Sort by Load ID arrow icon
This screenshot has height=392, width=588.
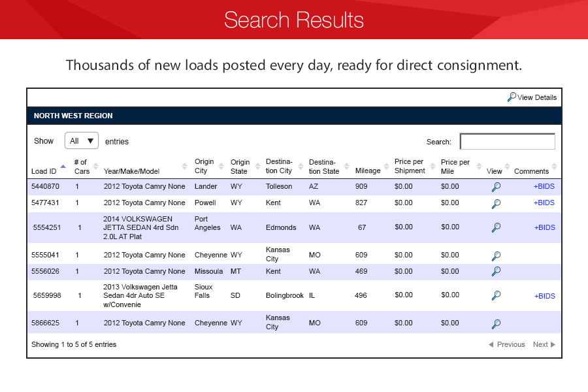pyautogui.click(x=63, y=166)
